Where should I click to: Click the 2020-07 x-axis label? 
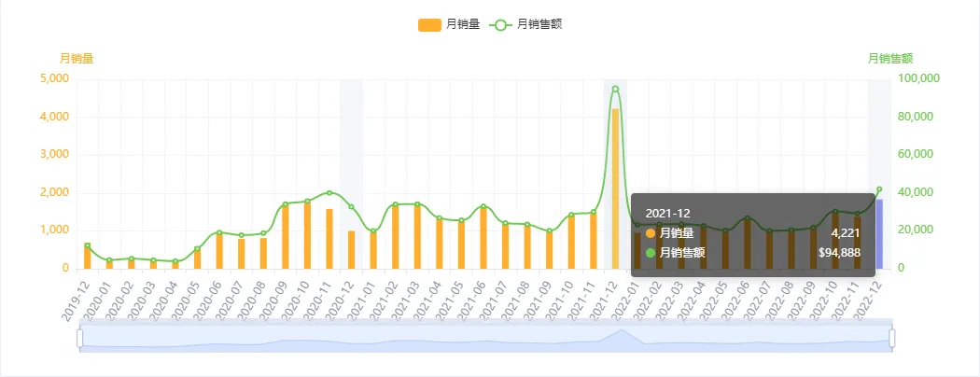[231, 300]
